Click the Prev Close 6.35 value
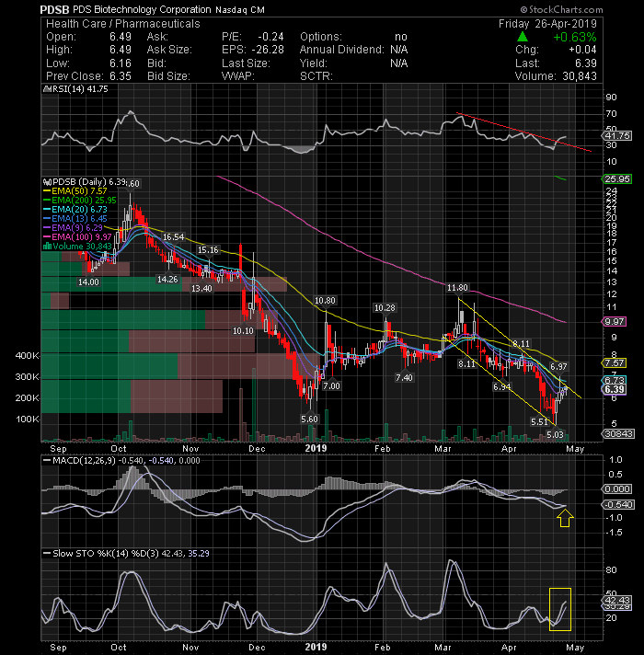Screen dimensions: 644x655 [121, 76]
